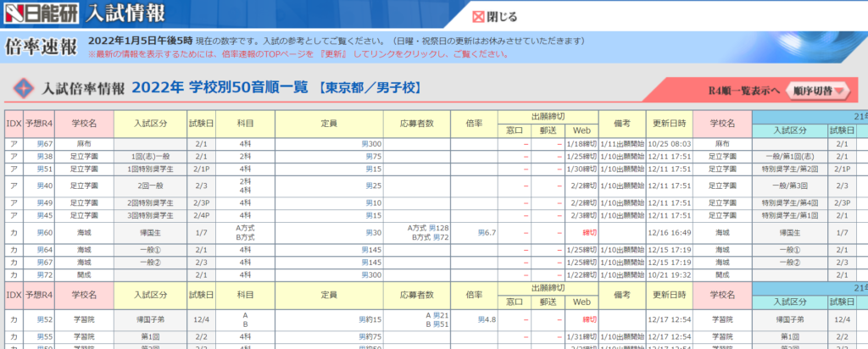Click the 順序切替 button
868x349 pixels.
(817, 91)
